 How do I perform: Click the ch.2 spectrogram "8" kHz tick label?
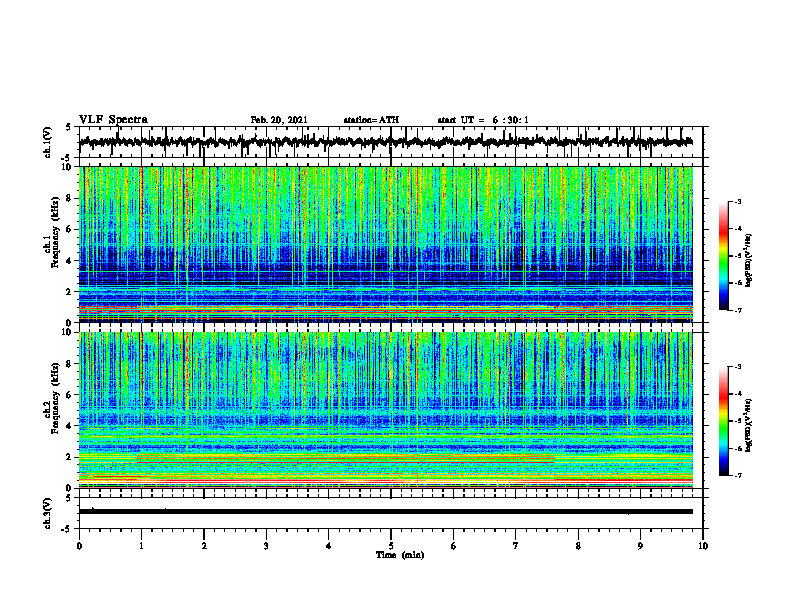pyautogui.click(x=70, y=364)
